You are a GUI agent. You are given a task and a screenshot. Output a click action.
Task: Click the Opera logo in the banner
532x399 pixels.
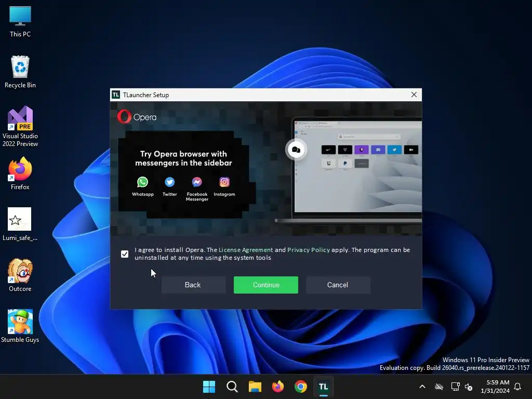tap(137, 117)
